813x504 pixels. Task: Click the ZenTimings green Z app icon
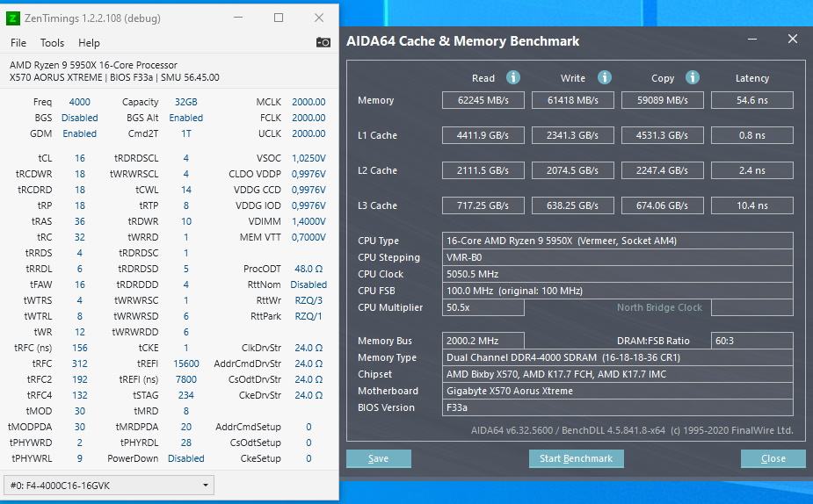pyautogui.click(x=12, y=18)
